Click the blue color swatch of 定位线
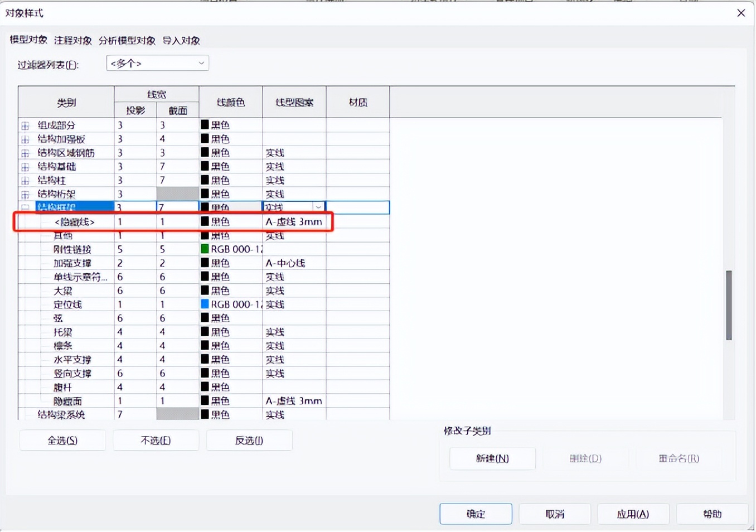 click(205, 304)
